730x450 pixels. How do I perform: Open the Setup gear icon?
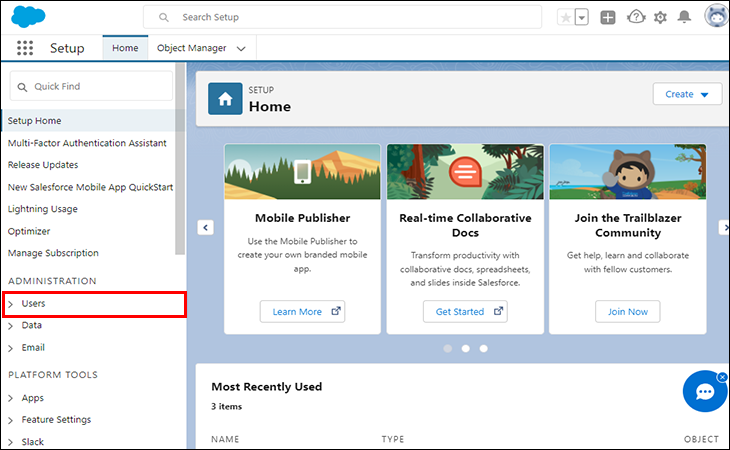pyautogui.click(x=660, y=17)
